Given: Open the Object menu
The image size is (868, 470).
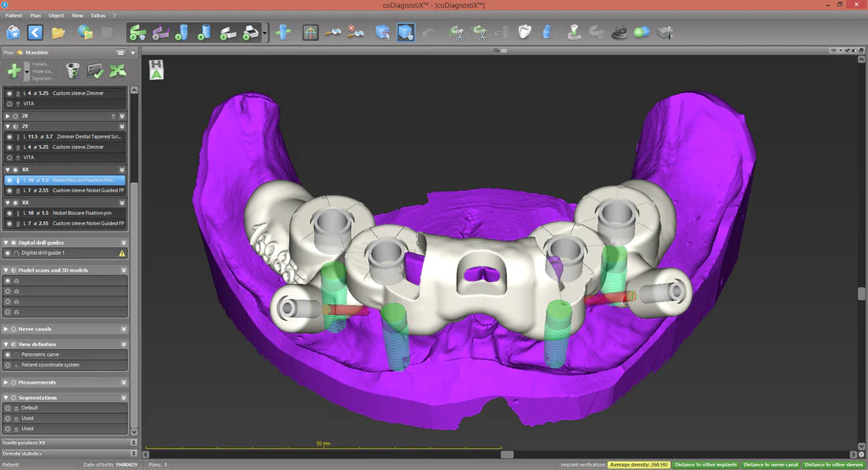Looking at the screenshot, I should [56, 15].
